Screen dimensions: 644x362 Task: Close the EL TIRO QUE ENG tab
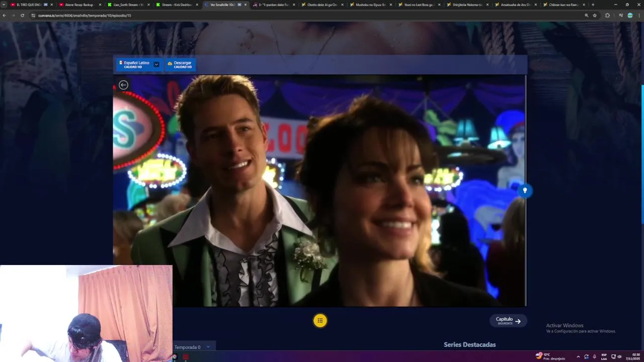pyautogui.click(x=51, y=5)
